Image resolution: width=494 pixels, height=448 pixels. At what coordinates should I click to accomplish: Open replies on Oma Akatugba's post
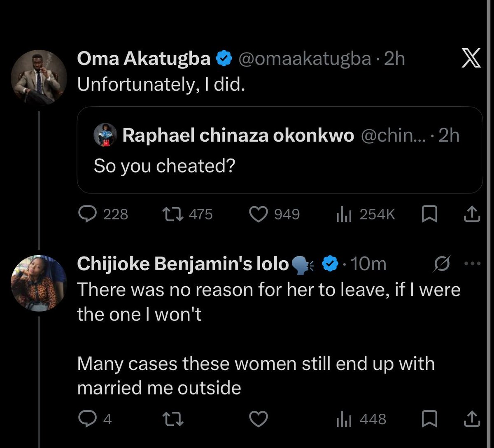tap(103, 215)
